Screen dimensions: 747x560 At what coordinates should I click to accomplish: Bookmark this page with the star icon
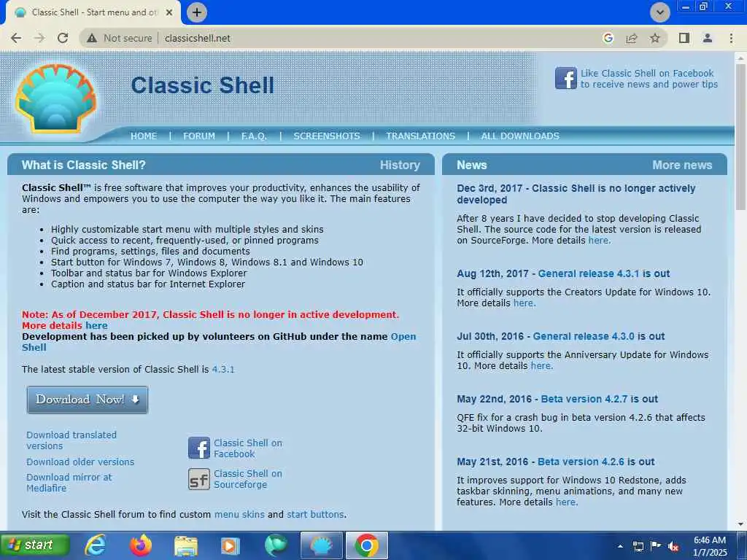coord(655,38)
